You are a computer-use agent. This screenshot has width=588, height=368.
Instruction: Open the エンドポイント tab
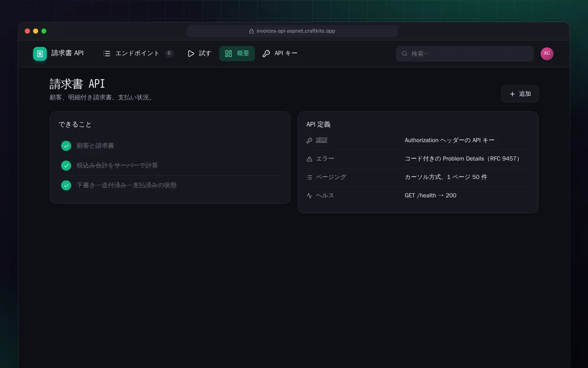pyautogui.click(x=138, y=53)
